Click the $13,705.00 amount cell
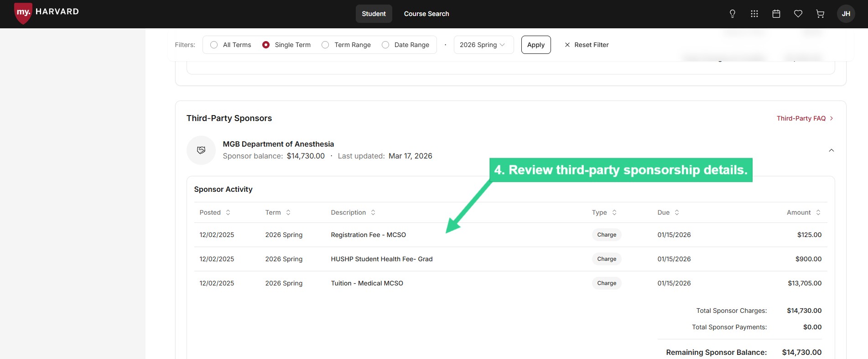 [x=805, y=283]
